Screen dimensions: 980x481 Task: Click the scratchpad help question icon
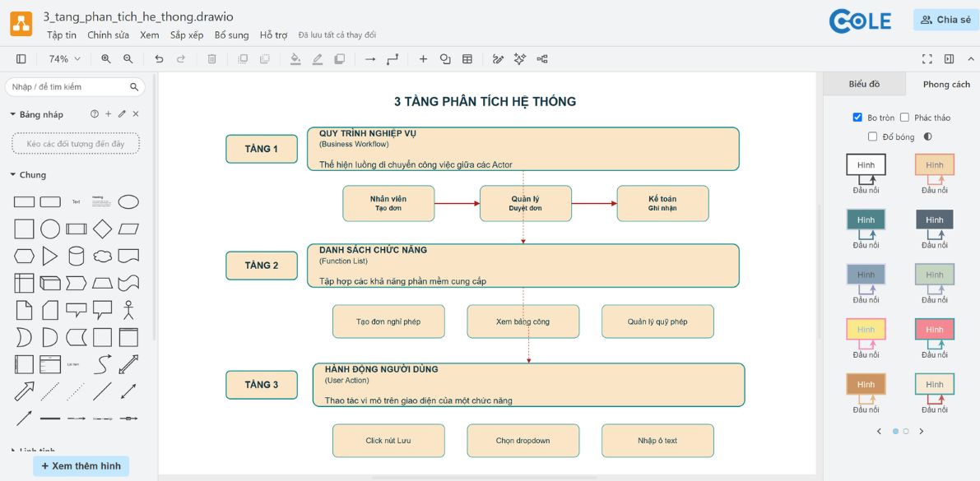(x=95, y=113)
